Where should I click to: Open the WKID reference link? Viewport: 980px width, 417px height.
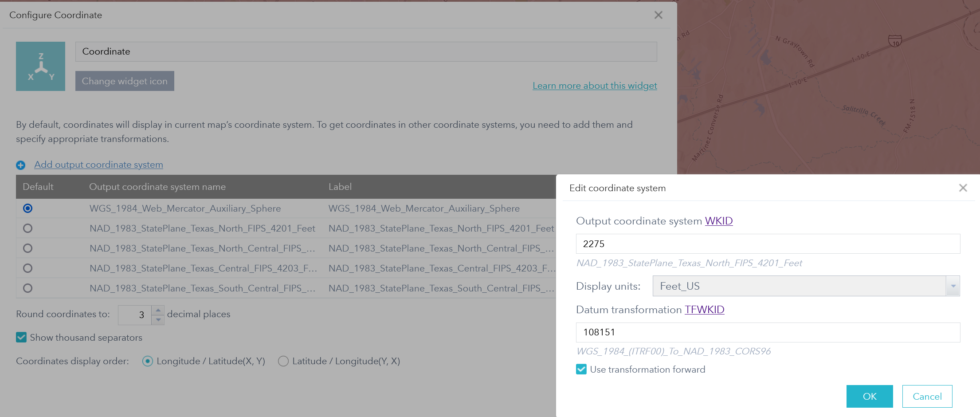(718, 221)
